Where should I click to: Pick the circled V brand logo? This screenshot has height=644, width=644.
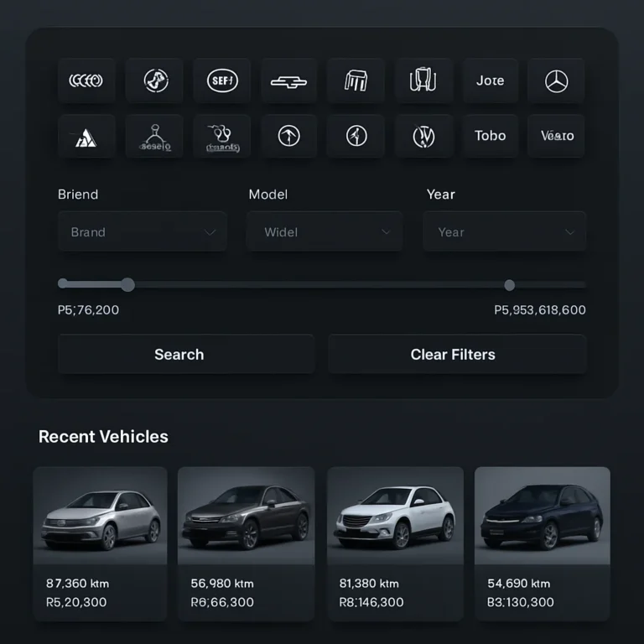pyautogui.click(x=423, y=137)
